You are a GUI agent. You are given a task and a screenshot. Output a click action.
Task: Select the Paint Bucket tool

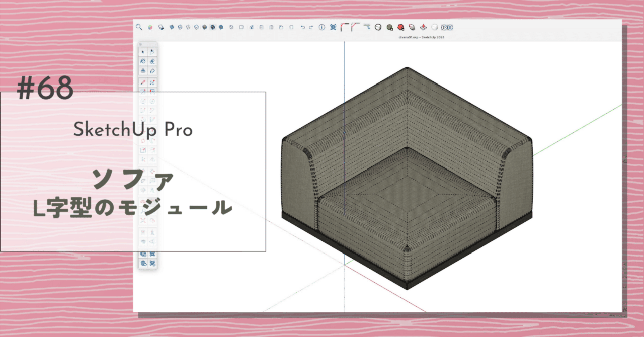[x=152, y=71]
